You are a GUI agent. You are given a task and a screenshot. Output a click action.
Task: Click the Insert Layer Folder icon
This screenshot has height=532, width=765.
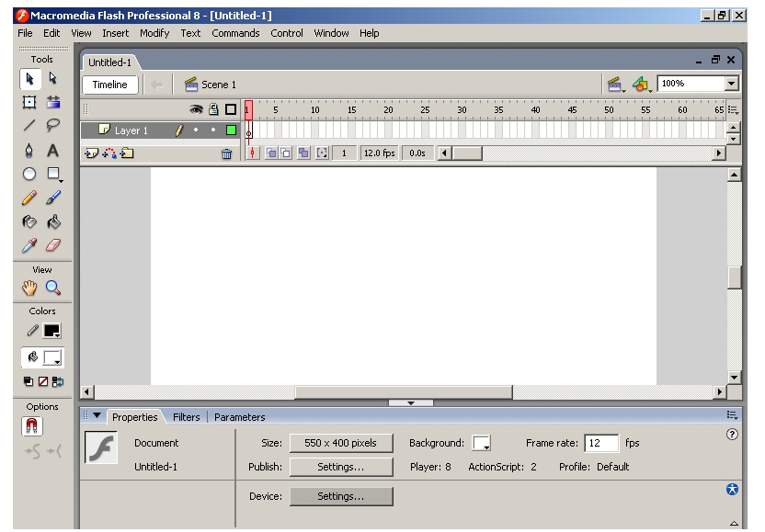[x=127, y=153]
